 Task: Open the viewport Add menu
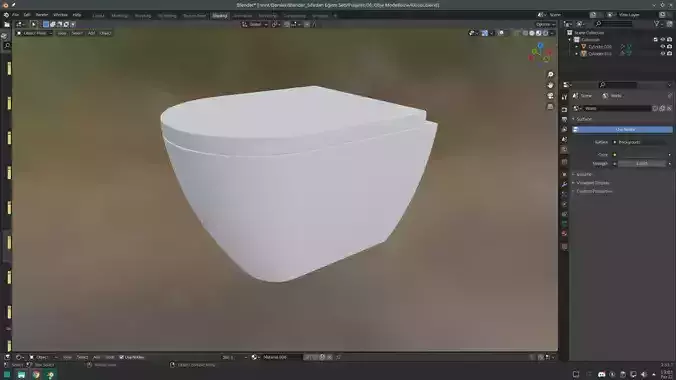91,33
